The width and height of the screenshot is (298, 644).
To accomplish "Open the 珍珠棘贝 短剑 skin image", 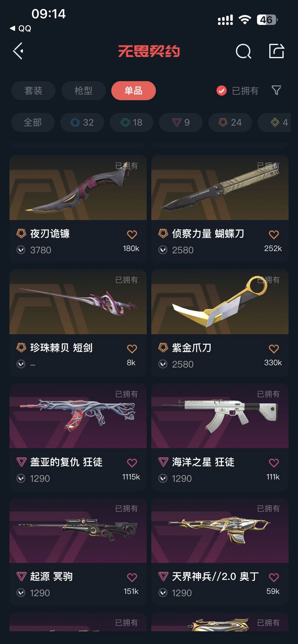I will [78, 302].
